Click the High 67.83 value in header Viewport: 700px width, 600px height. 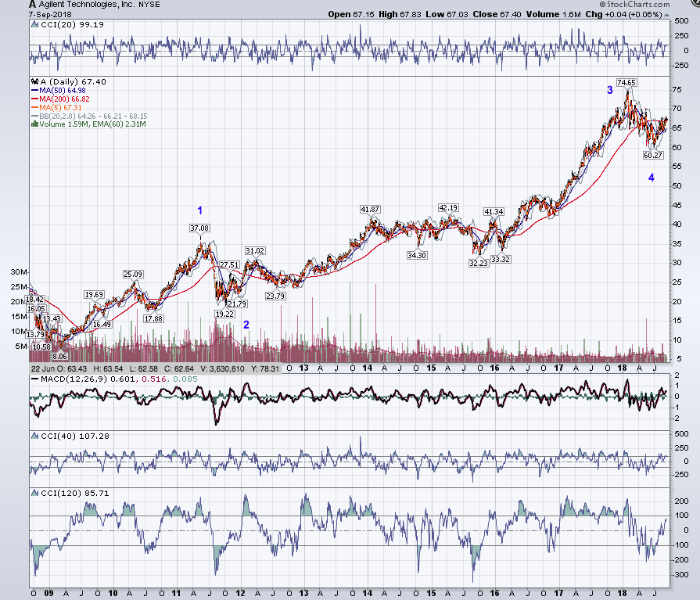pos(400,14)
